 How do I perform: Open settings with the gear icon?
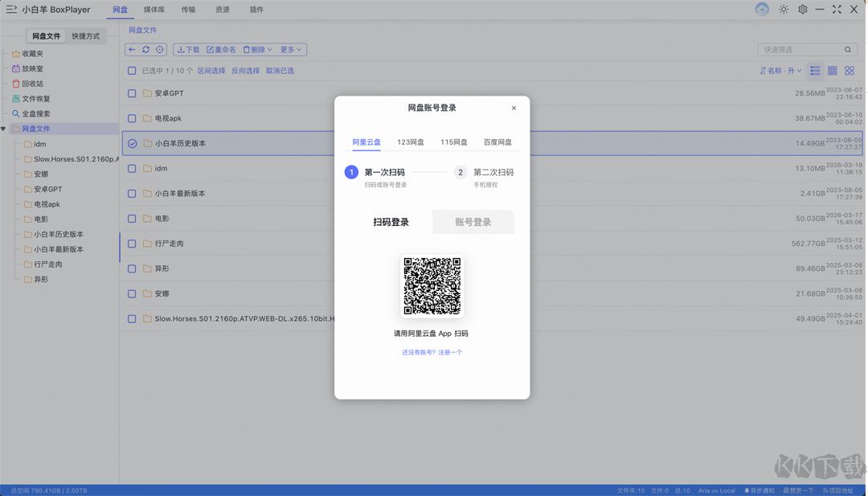pyautogui.click(x=802, y=10)
